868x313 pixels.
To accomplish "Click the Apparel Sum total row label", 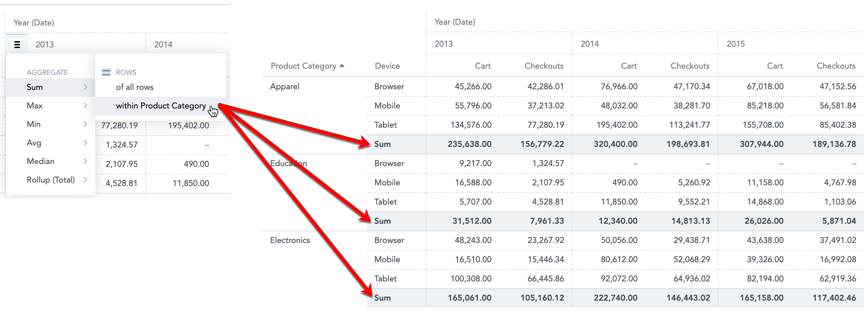I will pos(383,144).
